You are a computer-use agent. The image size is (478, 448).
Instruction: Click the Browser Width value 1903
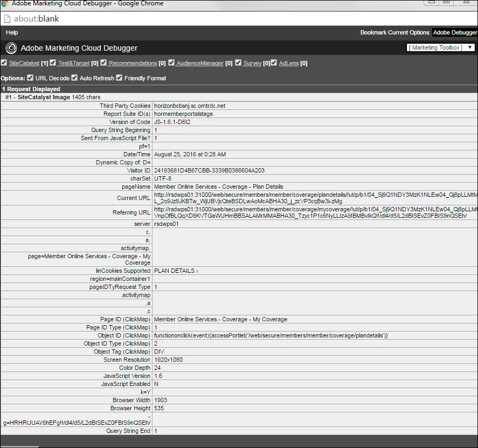[161, 400]
